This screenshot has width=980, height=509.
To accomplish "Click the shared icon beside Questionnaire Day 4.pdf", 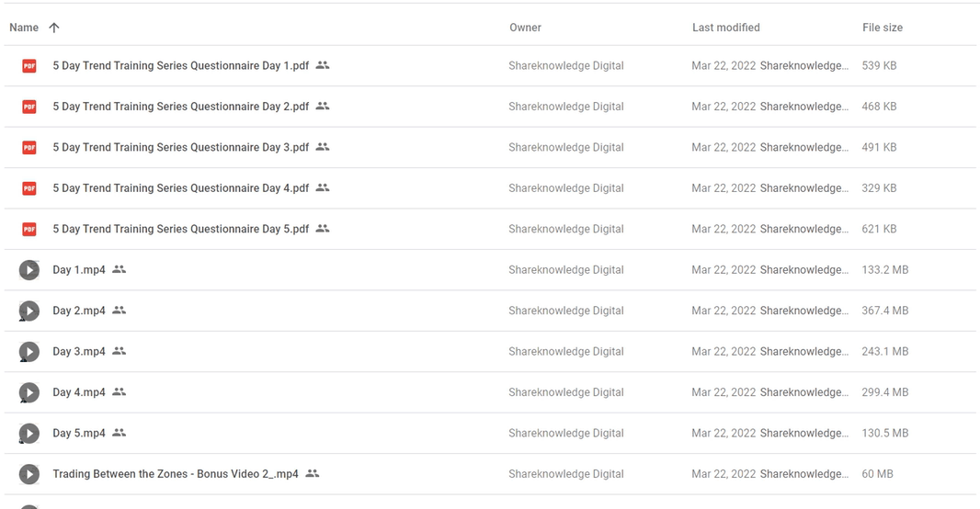I will coord(323,187).
